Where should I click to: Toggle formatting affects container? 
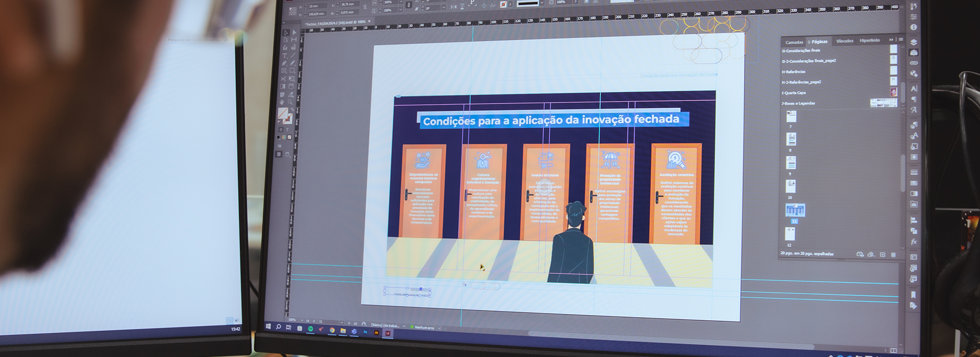(x=281, y=130)
